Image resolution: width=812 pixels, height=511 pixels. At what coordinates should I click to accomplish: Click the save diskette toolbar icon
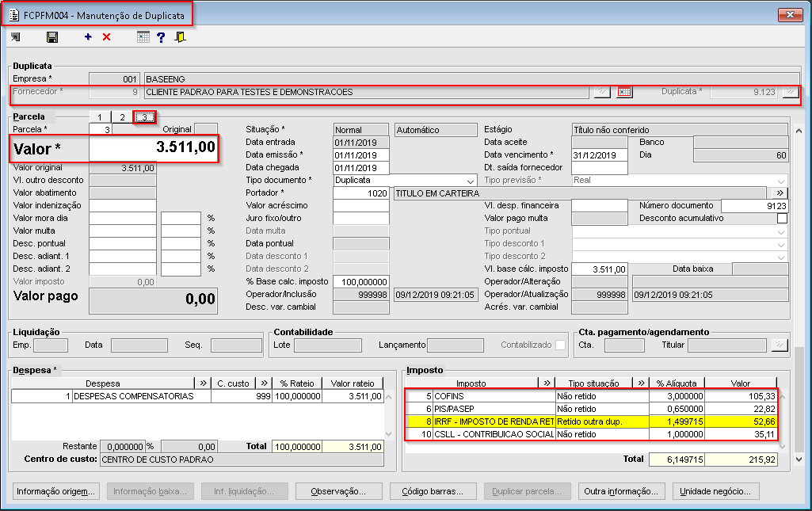click(52, 37)
